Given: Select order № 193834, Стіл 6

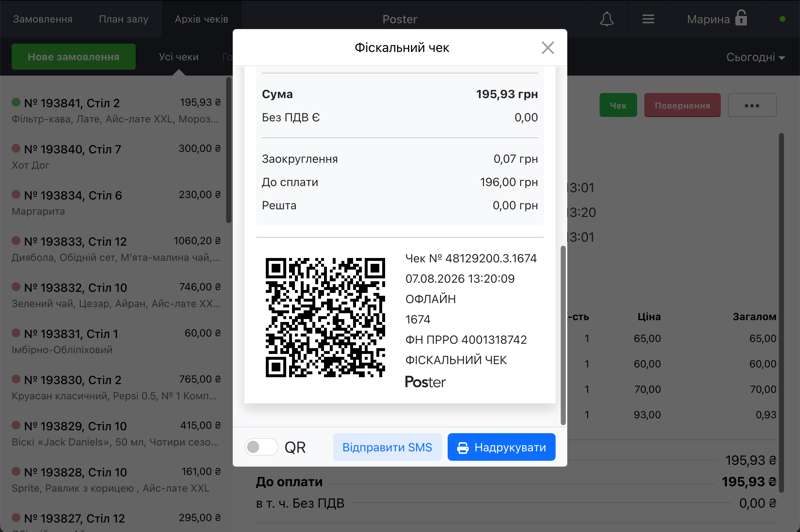Looking at the screenshot, I should 116,203.
